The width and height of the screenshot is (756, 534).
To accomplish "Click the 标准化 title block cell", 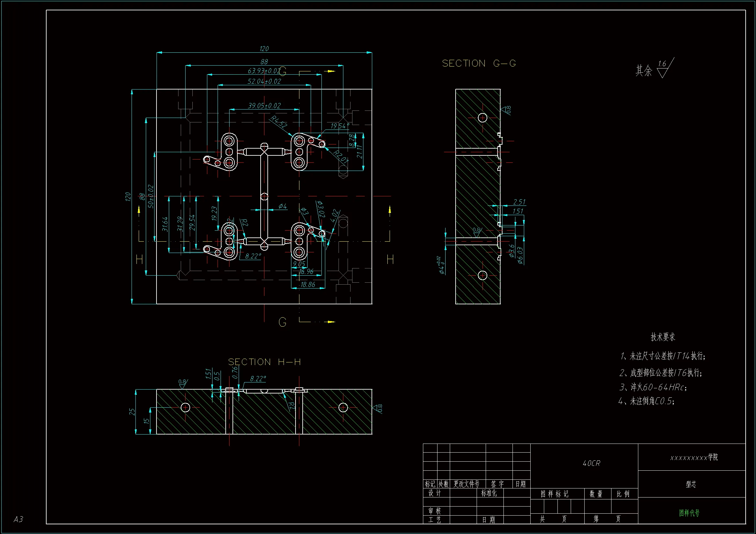I will pyautogui.click(x=489, y=493).
